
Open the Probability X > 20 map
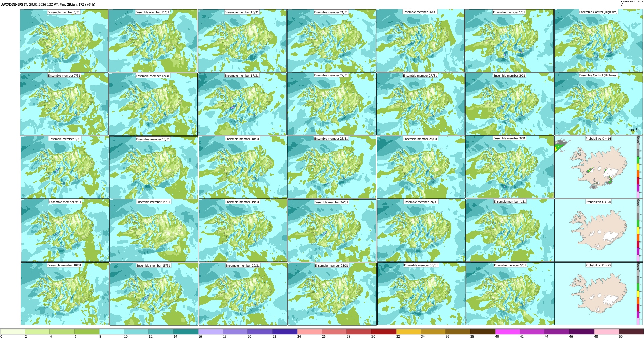(596, 230)
